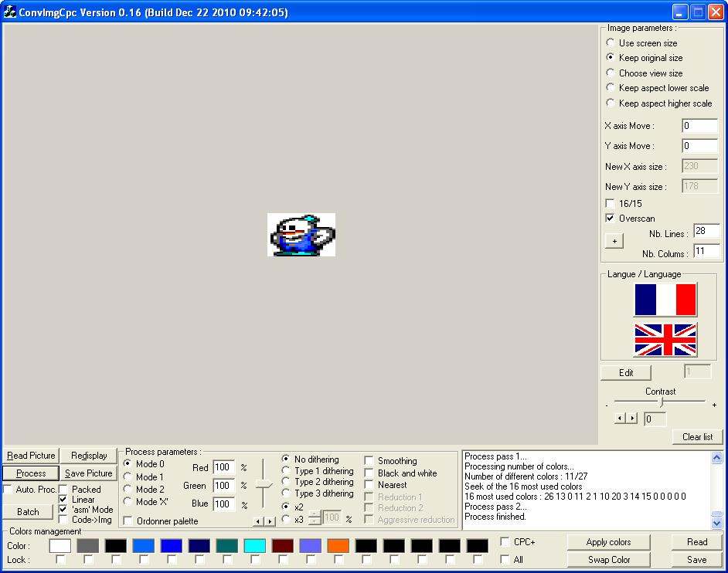Viewport: 728px width, 573px height.
Task: Click the Y axis Move field
Action: click(699, 146)
